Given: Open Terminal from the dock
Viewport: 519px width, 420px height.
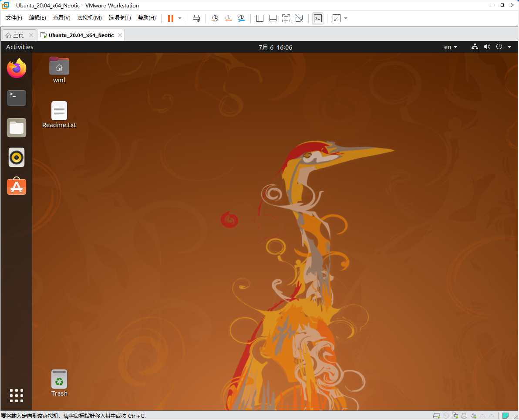Looking at the screenshot, I should click(x=17, y=98).
